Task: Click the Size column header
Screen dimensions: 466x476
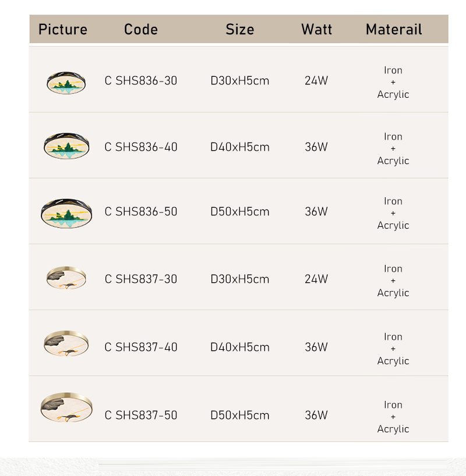Action: [x=240, y=30]
